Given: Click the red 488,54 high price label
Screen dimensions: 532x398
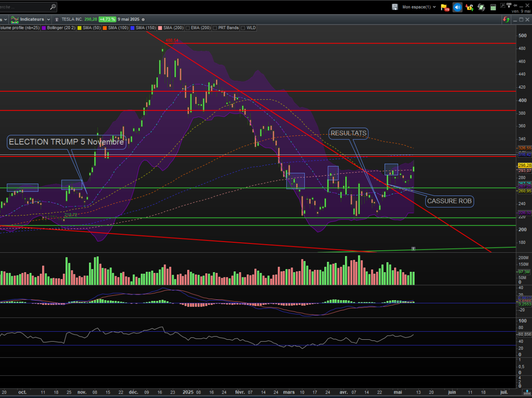Looking at the screenshot, I should point(172,40).
